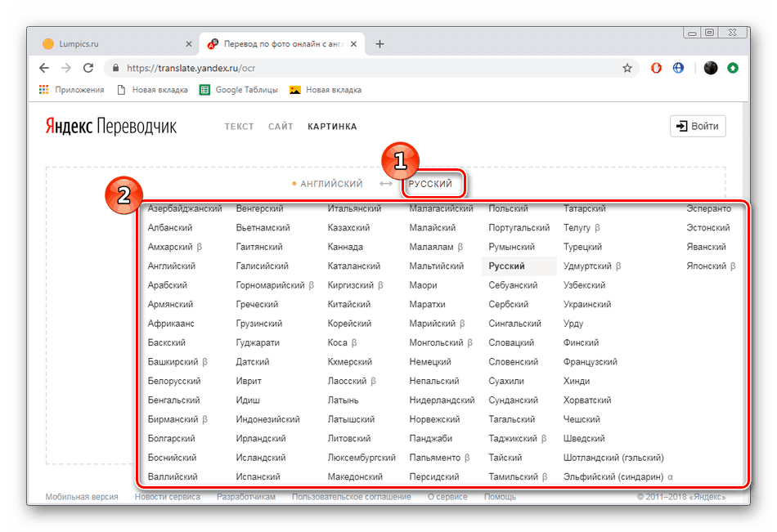Choose Азербайджанский from the language list

[185, 208]
